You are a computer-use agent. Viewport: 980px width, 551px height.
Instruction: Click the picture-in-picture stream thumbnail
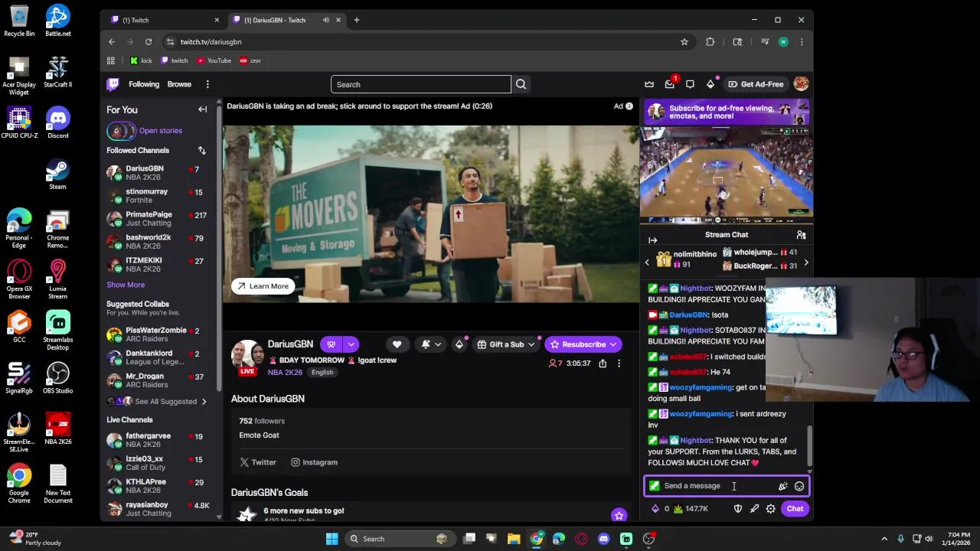pos(727,175)
